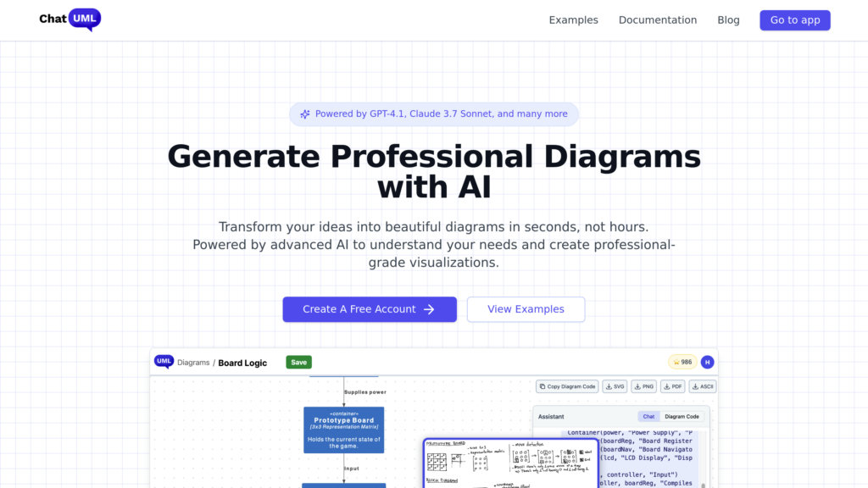868x488 pixels.
Task: Open the H user avatar
Action: (707, 362)
